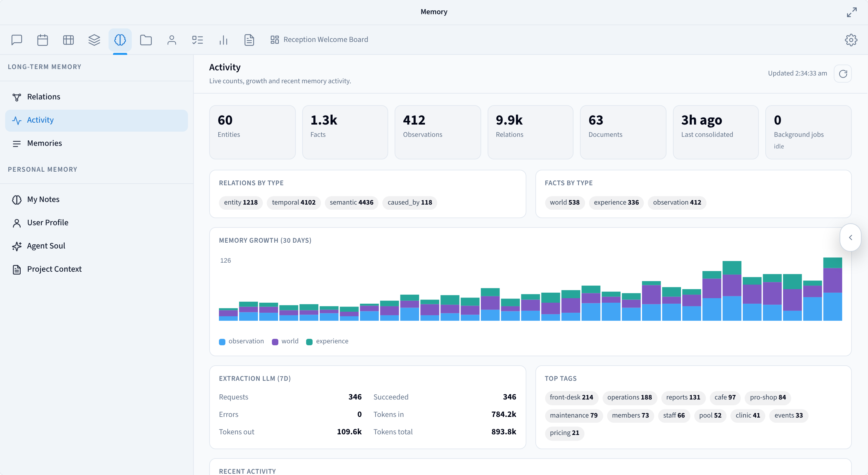This screenshot has height=475, width=868.
Task: Click the 9.9k Relations card
Action: (530, 132)
